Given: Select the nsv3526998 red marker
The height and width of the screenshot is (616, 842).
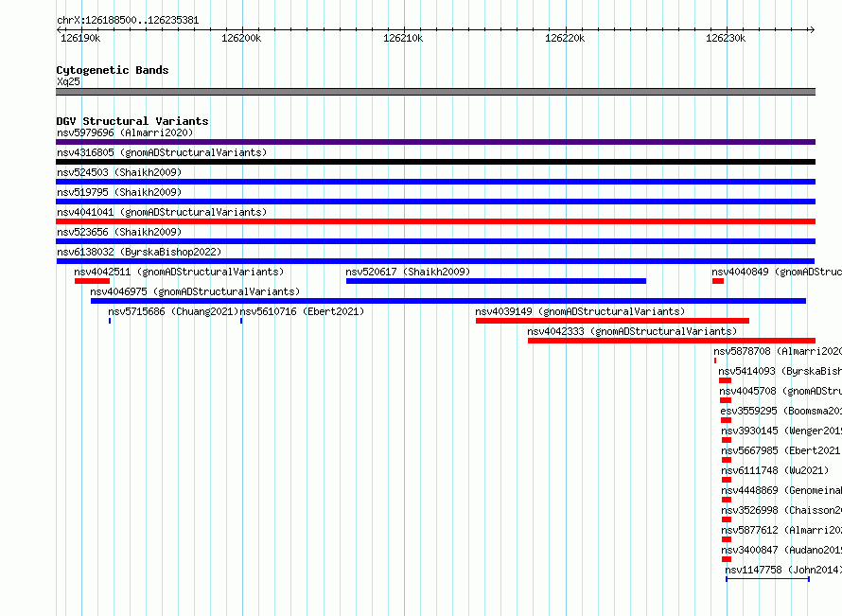Looking at the screenshot, I should (727, 519).
